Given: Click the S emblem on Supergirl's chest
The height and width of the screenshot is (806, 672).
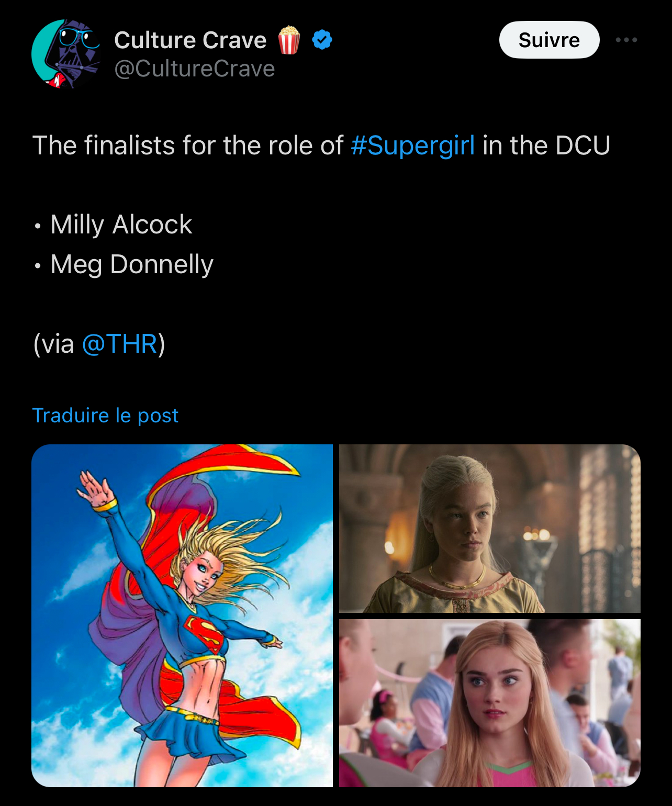Looking at the screenshot, I should pos(205,635).
